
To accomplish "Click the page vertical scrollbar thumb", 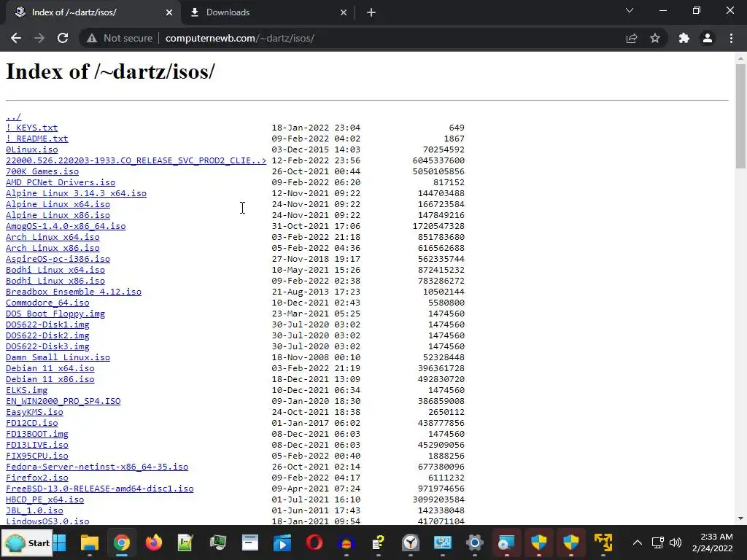I will pyautogui.click(x=740, y=116).
